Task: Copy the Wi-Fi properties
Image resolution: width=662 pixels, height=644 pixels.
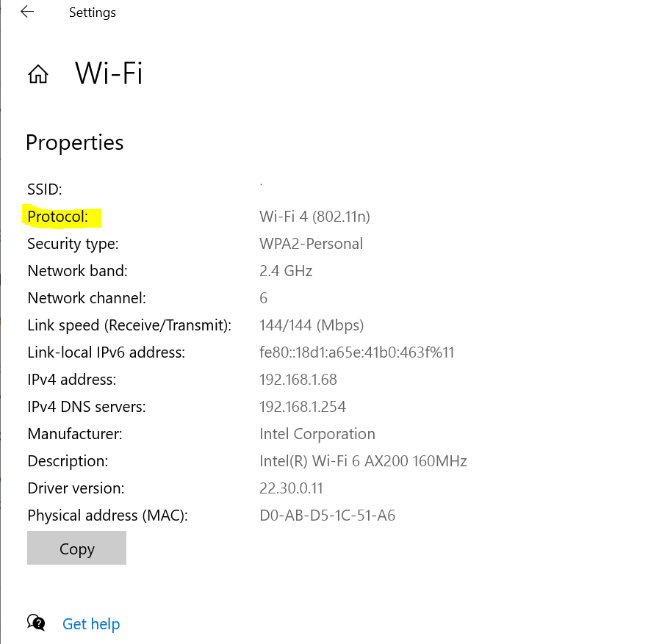Action: [76, 548]
